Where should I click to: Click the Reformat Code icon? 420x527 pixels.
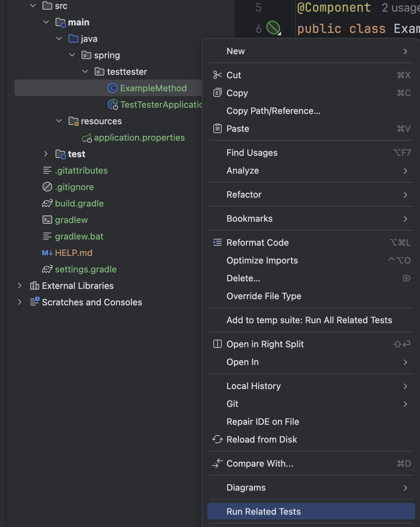point(217,243)
